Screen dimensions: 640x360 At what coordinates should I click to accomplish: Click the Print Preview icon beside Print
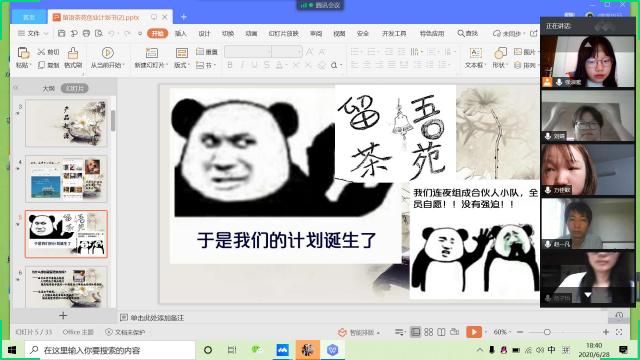coord(99,33)
